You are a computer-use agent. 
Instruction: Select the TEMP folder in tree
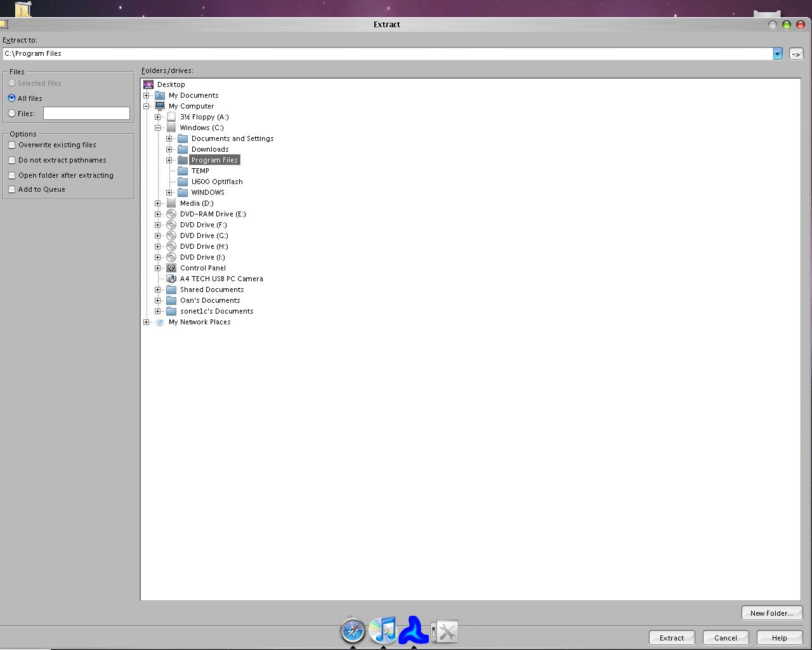[200, 171]
